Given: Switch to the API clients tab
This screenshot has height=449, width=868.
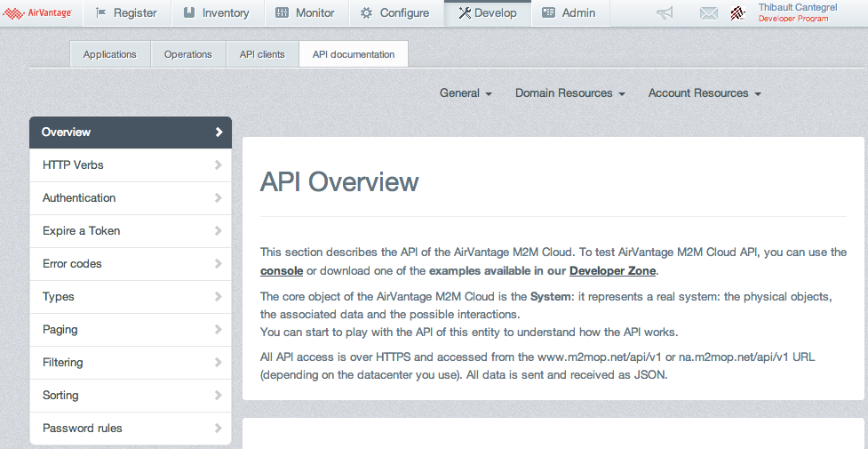Looking at the screenshot, I should point(262,54).
